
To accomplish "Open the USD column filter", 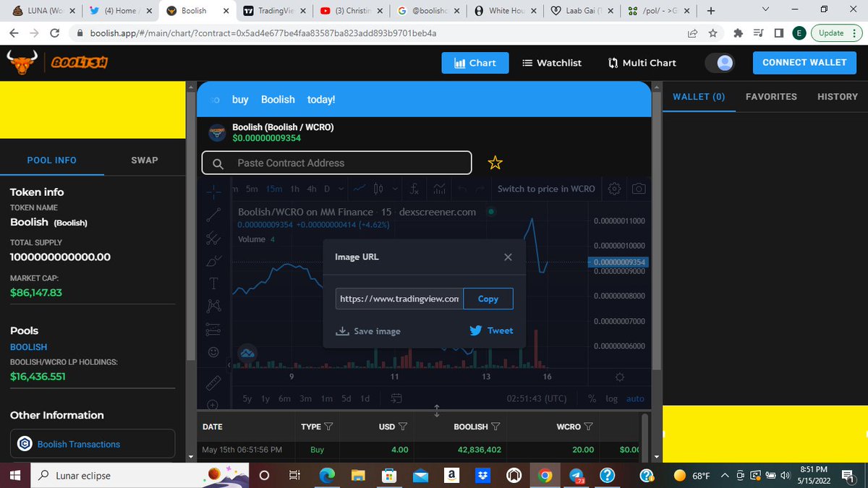I will point(403,427).
